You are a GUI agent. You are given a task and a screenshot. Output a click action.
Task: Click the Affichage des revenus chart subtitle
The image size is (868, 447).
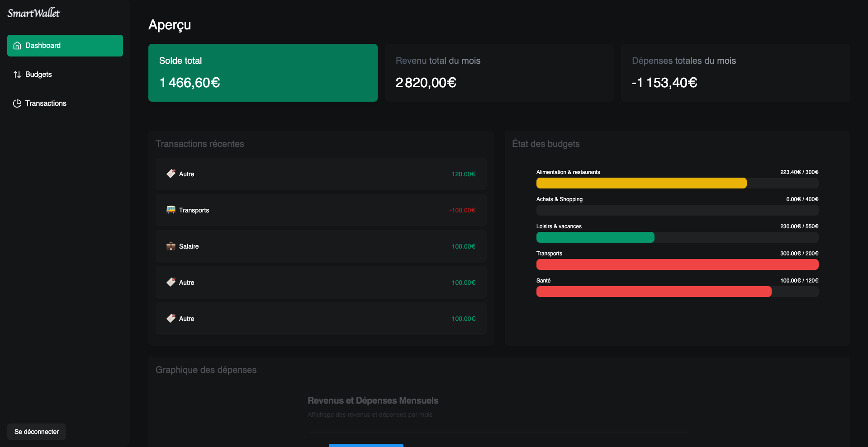(x=370, y=414)
